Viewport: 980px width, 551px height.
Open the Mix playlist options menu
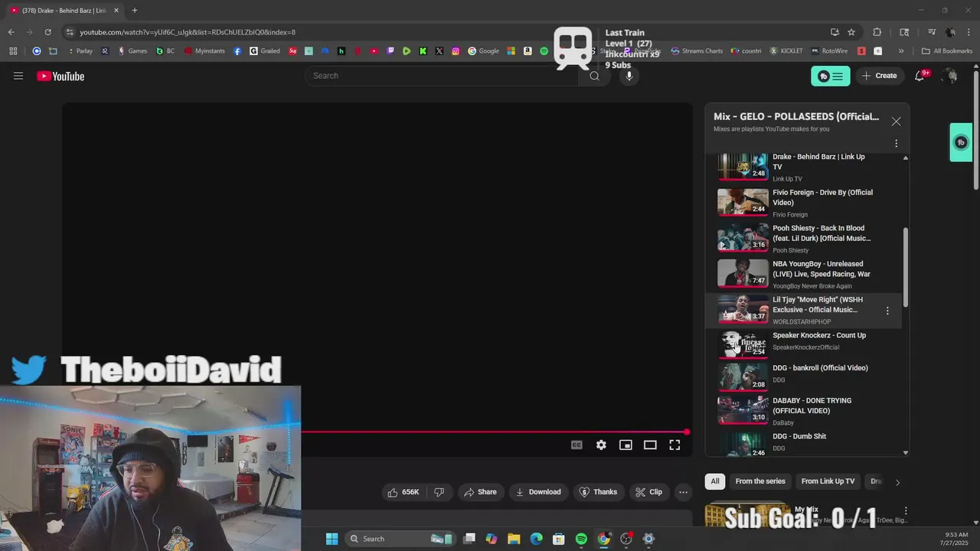point(896,143)
